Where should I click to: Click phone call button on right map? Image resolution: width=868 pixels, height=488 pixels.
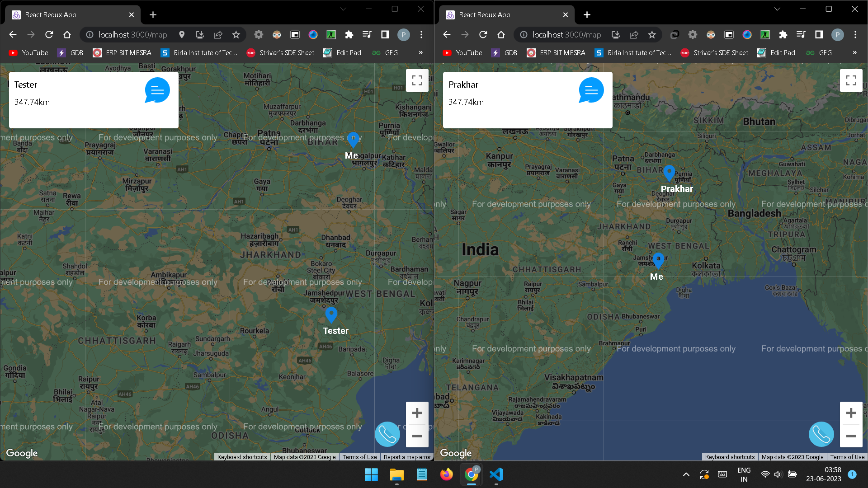pos(821,434)
